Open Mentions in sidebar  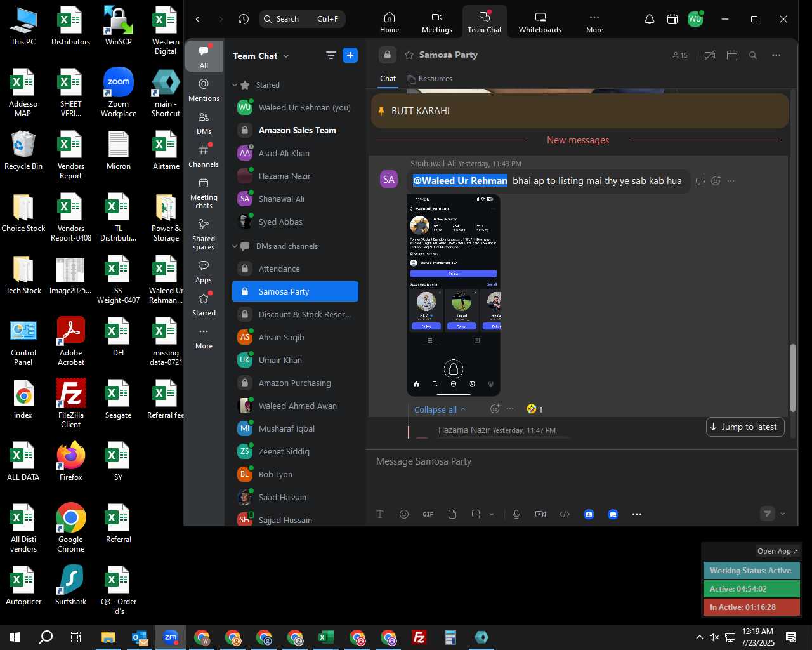[x=204, y=90]
